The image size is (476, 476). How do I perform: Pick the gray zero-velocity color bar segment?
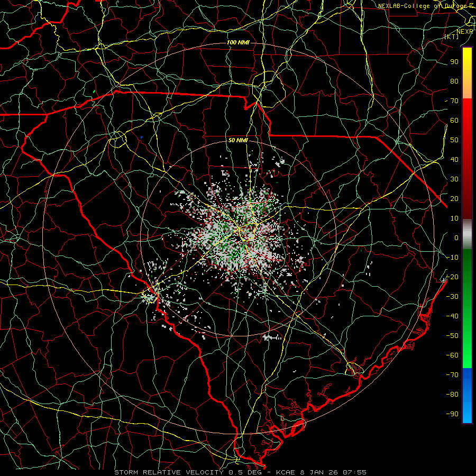coord(467,234)
